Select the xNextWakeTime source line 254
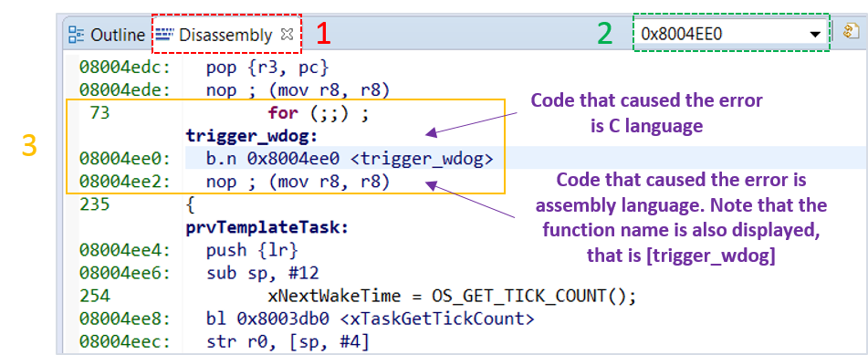 [x=452, y=296]
